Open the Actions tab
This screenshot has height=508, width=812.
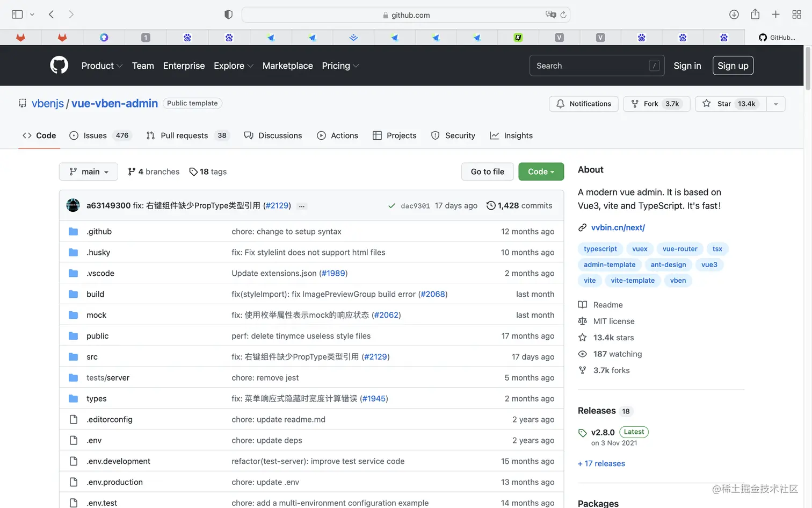point(337,135)
